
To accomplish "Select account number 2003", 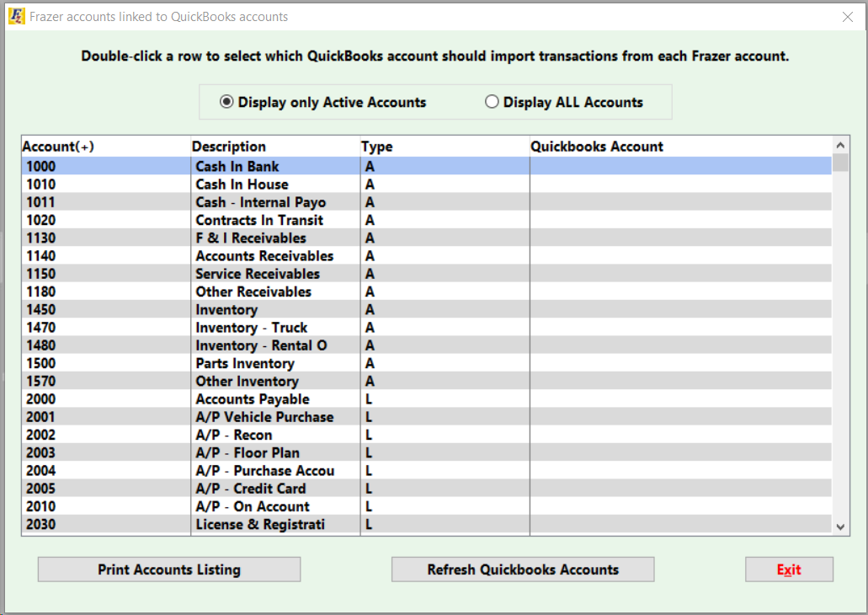I will coord(41,452).
